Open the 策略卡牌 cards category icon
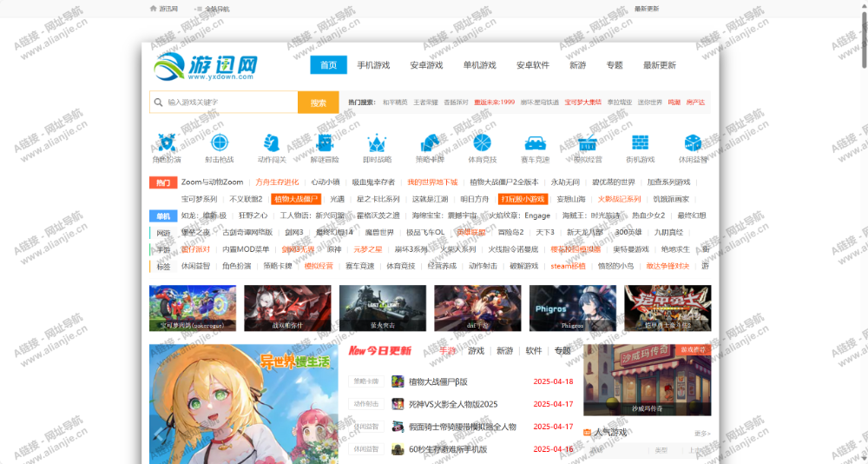This screenshot has width=868, height=464. point(431,143)
